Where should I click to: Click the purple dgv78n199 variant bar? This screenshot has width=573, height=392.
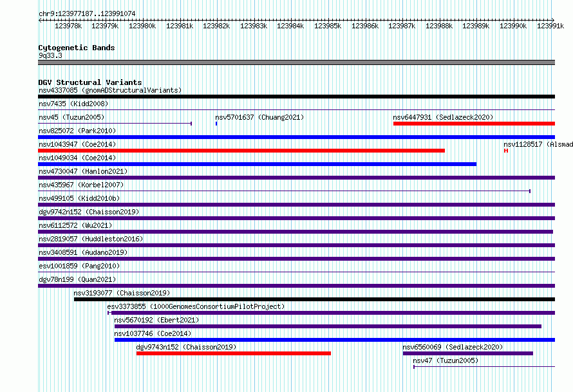(296, 286)
